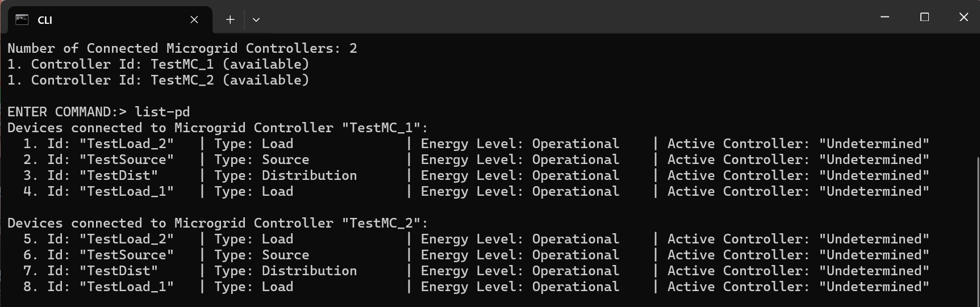The width and height of the screenshot is (980, 307).
Task: Maximize the terminal window
Action: [x=924, y=17]
